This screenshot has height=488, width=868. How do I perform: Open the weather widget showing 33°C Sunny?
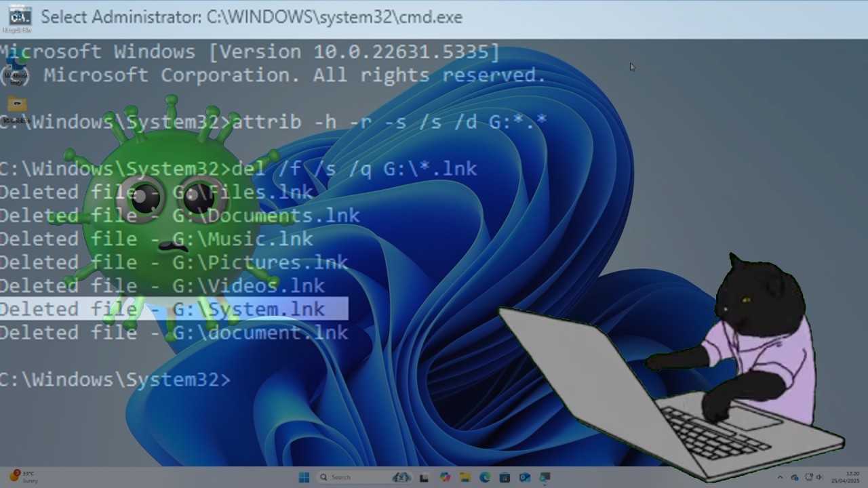click(x=24, y=476)
